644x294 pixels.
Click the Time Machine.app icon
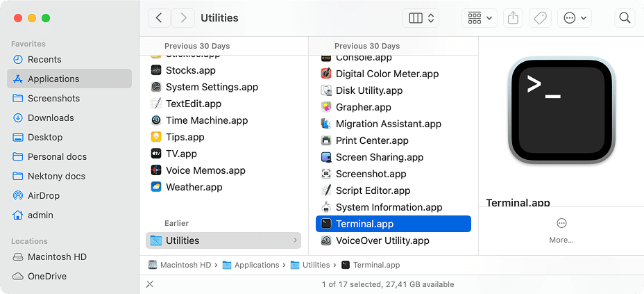point(156,120)
